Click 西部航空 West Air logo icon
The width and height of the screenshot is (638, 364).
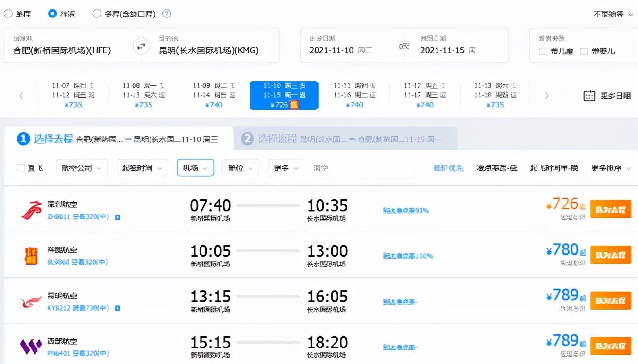tap(31, 347)
